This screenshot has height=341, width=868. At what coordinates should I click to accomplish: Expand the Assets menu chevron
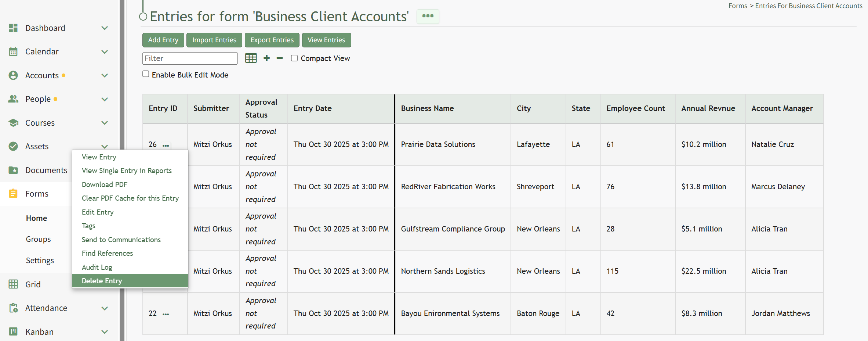(x=105, y=146)
